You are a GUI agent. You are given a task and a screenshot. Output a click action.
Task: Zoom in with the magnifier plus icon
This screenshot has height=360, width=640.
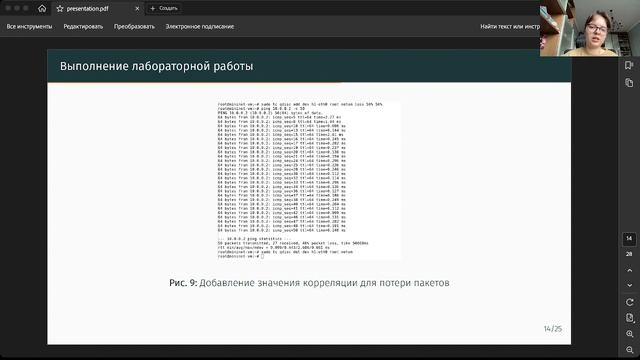pyautogui.click(x=629, y=334)
